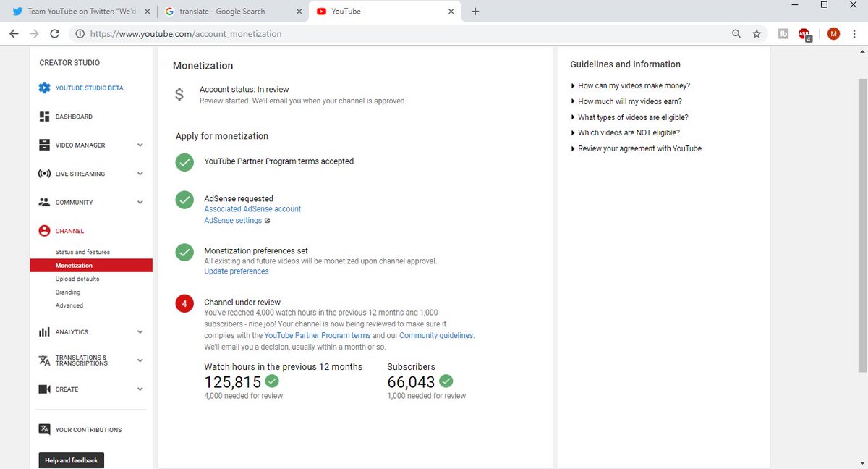This screenshot has width=868, height=469.
Task: Click the Analytics bar chart icon
Action: (x=44, y=332)
